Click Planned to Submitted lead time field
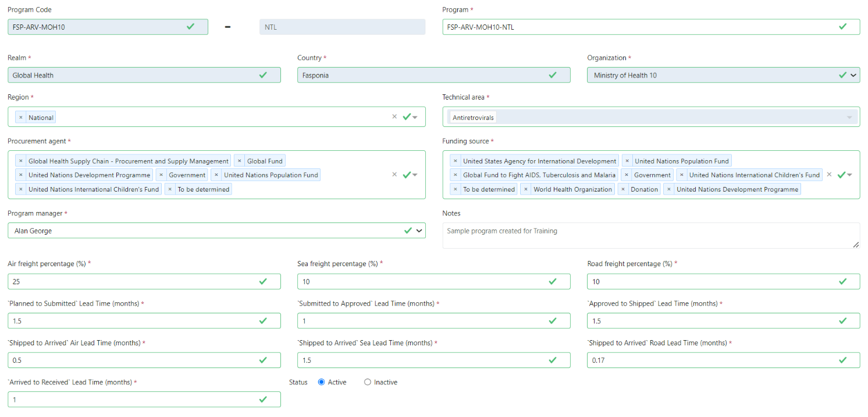The height and width of the screenshot is (417, 868). click(144, 321)
